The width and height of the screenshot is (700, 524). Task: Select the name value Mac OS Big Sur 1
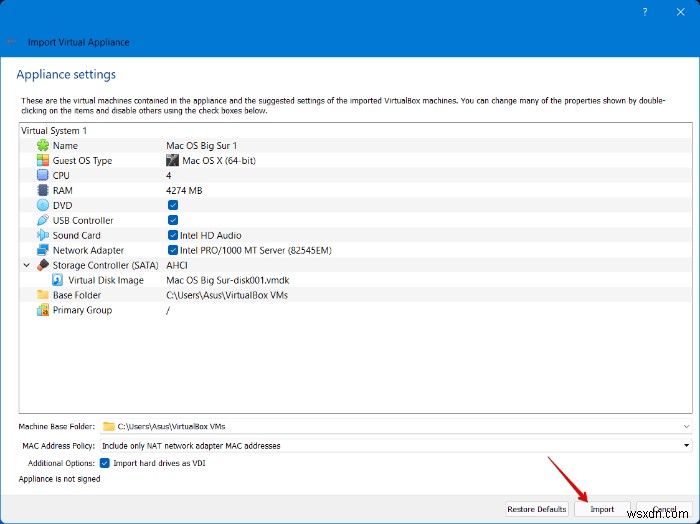click(x=201, y=146)
